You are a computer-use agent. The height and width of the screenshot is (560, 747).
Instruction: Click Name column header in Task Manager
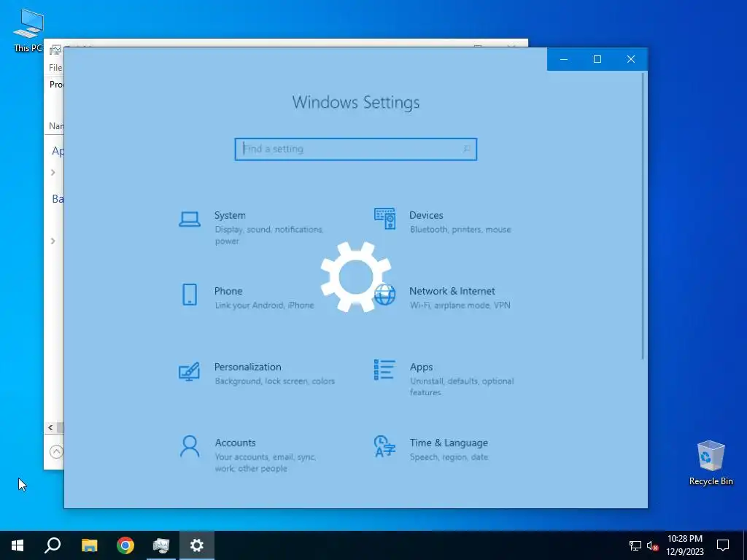click(56, 125)
